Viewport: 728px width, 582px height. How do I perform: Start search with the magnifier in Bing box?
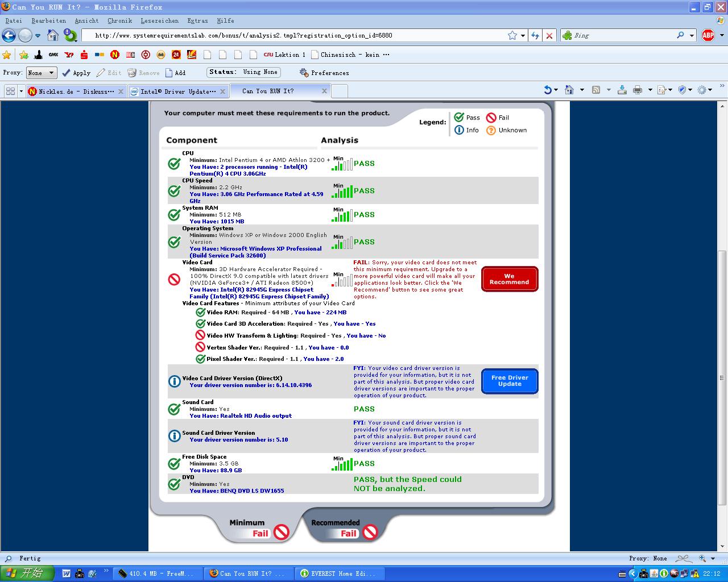coord(680,35)
